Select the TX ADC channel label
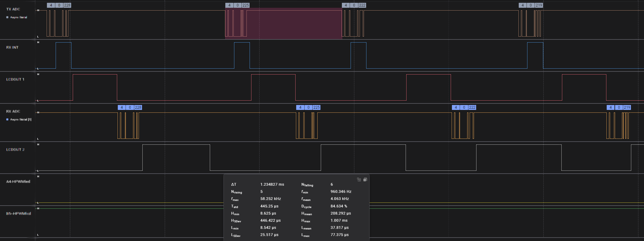644x241 pixels. pyautogui.click(x=13, y=9)
